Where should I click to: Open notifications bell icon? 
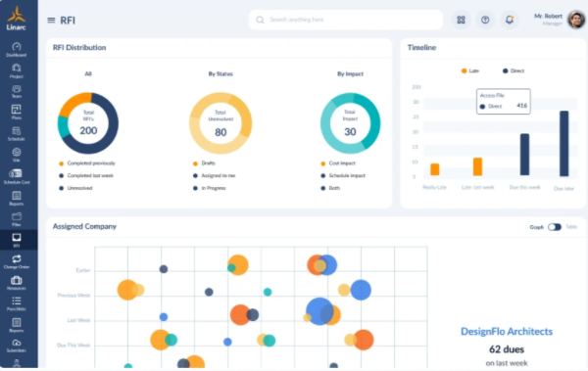pyautogui.click(x=510, y=20)
